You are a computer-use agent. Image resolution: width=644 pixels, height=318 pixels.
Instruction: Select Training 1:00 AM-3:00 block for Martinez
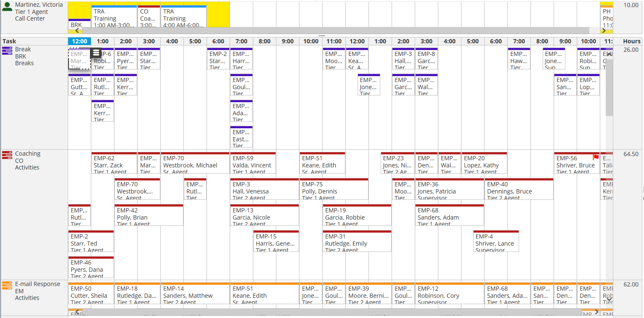pyautogui.click(x=114, y=18)
